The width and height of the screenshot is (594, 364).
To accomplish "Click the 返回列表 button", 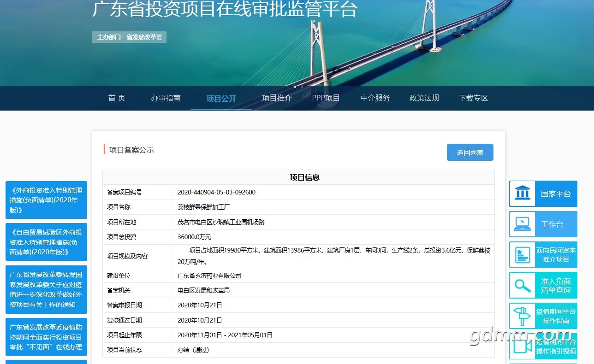I will 470,153.
